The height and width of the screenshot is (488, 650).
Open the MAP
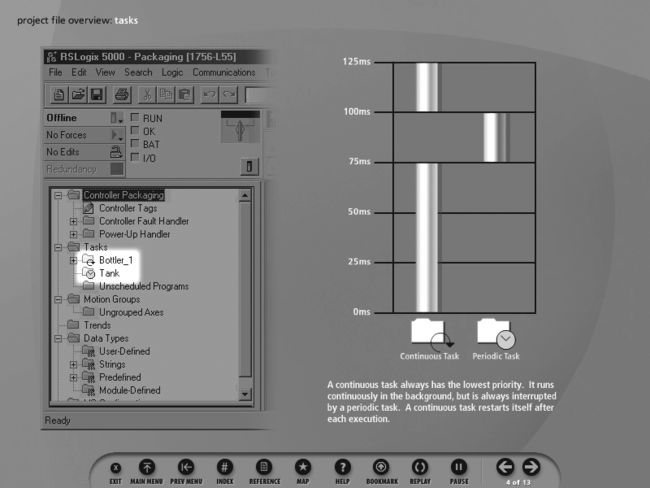303,467
